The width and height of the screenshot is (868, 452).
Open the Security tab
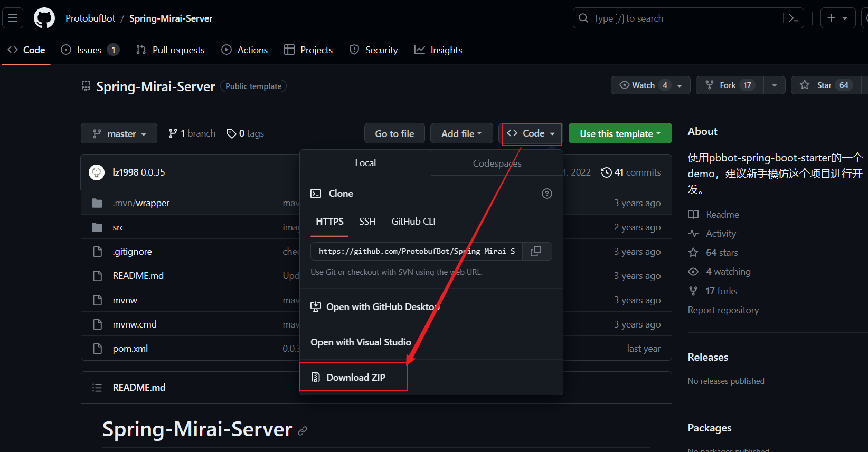click(x=374, y=50)
